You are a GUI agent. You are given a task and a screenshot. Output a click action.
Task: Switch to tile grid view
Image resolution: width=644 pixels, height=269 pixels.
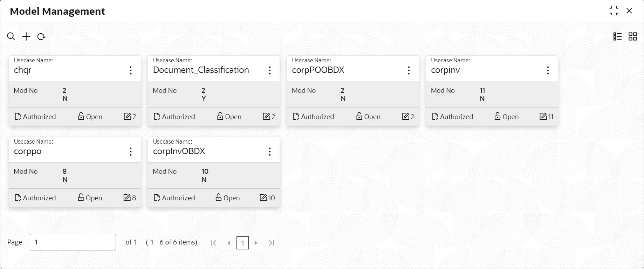tap(632, 36)
